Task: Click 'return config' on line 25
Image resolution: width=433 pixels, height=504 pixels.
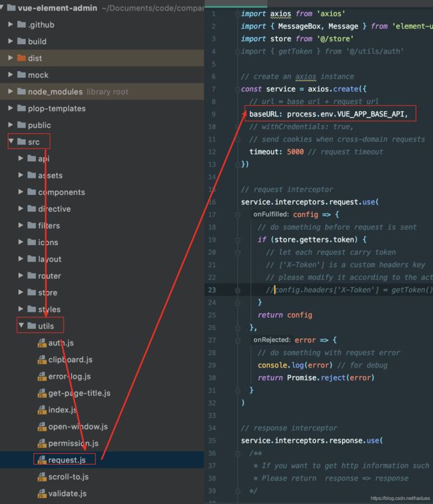Action: [x=284, y=315]
